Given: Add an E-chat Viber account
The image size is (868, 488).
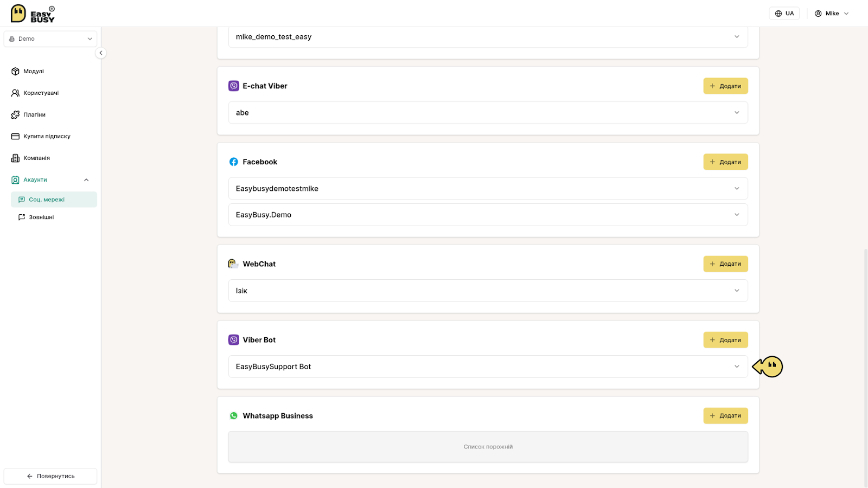Looking at the screenshot, I should [x=725, y=86].
